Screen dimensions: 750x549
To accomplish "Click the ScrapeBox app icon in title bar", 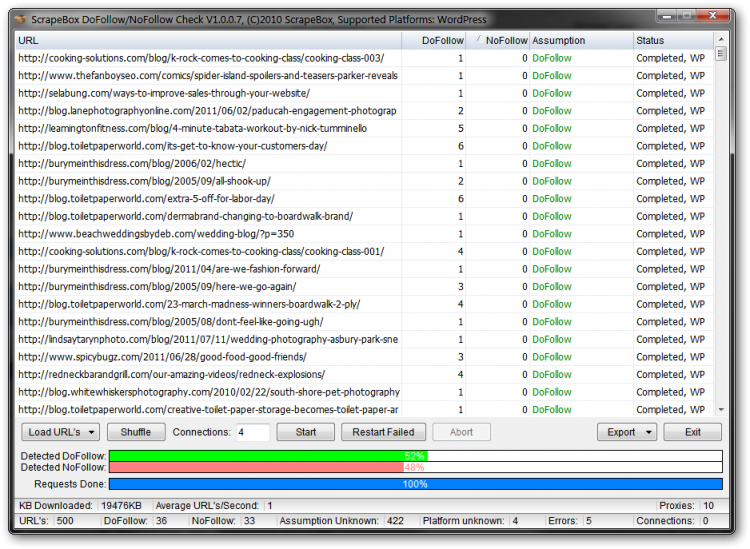I will pyautogui.click(x=20, y=19).
